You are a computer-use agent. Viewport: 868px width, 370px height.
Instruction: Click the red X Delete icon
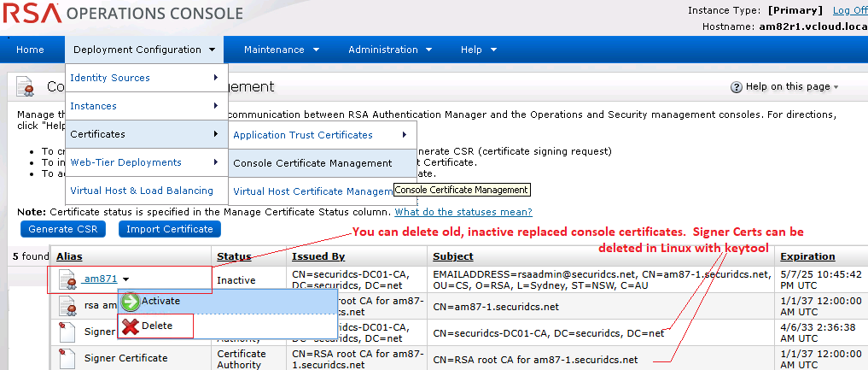point(131,326)
